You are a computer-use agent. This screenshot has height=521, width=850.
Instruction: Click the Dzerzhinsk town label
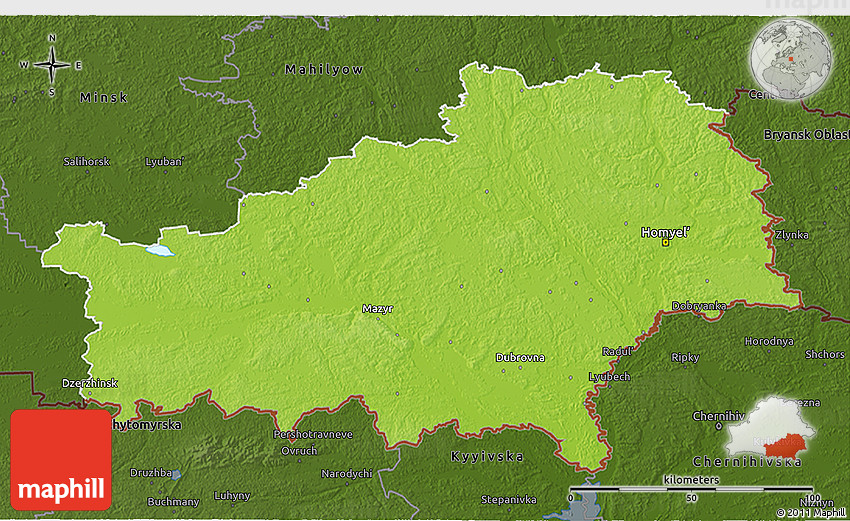pyautogui.click(x=90, y=383)
